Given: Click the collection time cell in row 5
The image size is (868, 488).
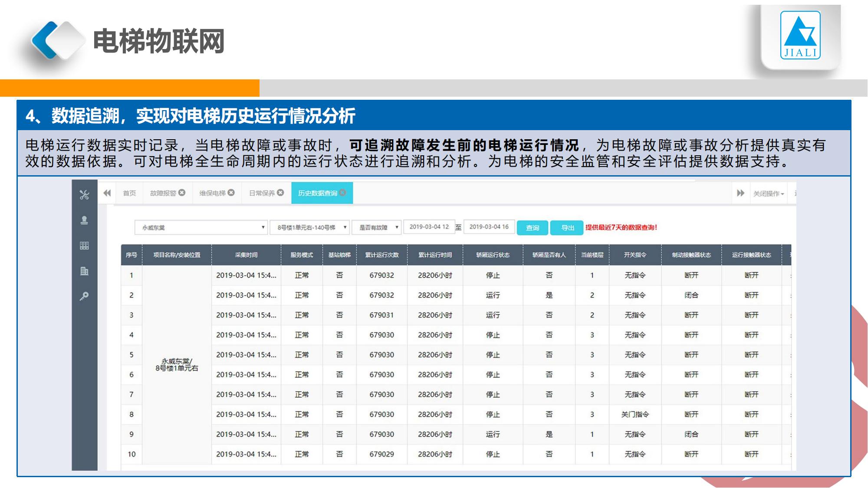Looking at the screenshot, I should 246,355.
